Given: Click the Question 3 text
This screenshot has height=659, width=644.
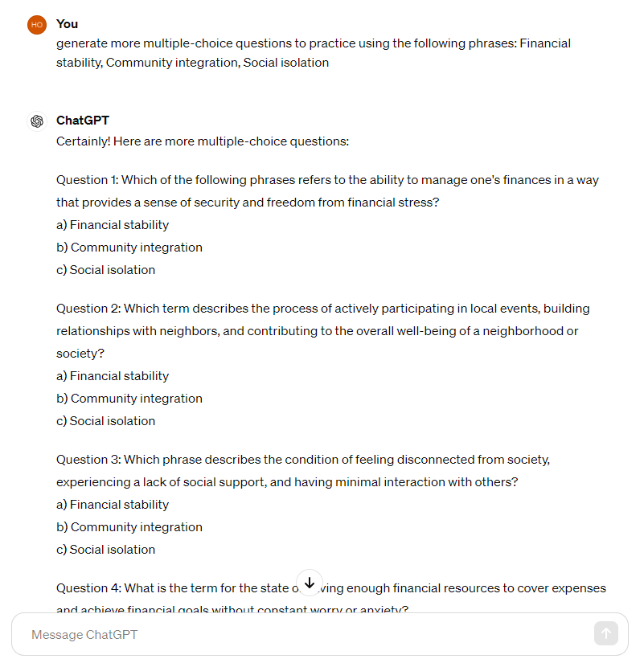Looking at the screenshot, I should 302,471.
